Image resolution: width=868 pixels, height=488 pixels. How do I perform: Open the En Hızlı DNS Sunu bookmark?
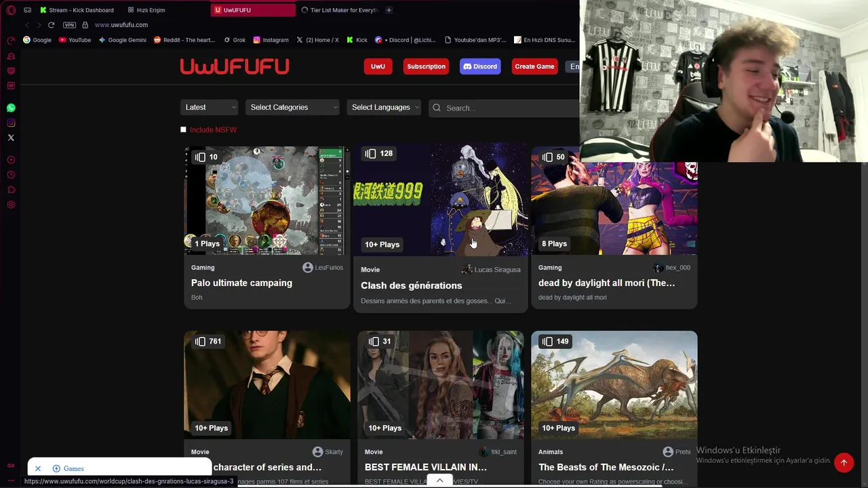click(x=545, y=40)
